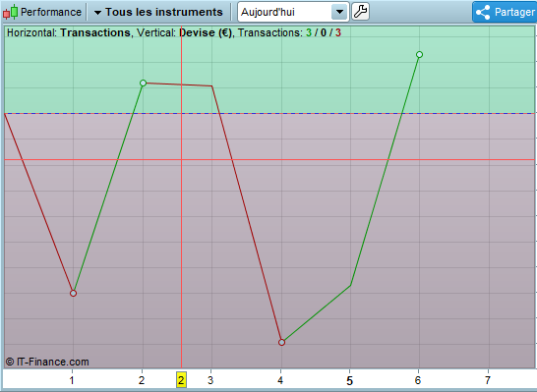The width and height of the screenshot is (537, 392).
Task: Click axis label 4 on horizontal axis
Action: pyautogui.click(x=280, y=380)
